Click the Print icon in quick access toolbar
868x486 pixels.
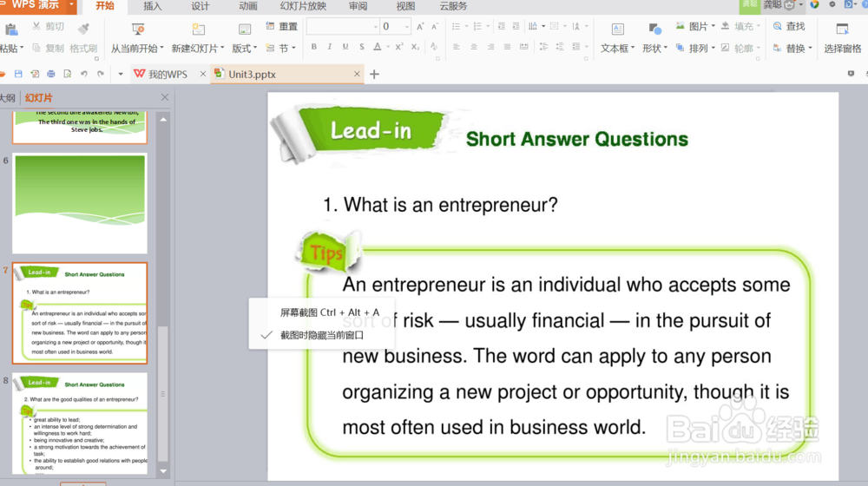tap(51, 74)
